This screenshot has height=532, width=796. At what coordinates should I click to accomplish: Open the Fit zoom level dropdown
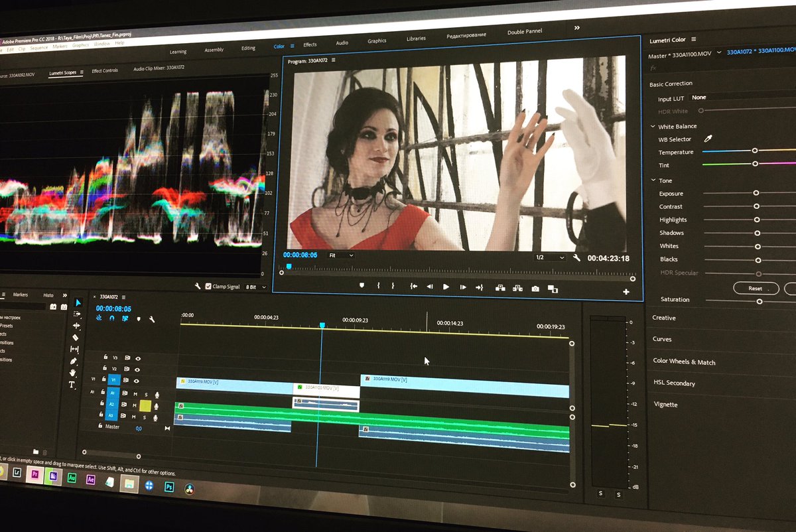(341, 255)
